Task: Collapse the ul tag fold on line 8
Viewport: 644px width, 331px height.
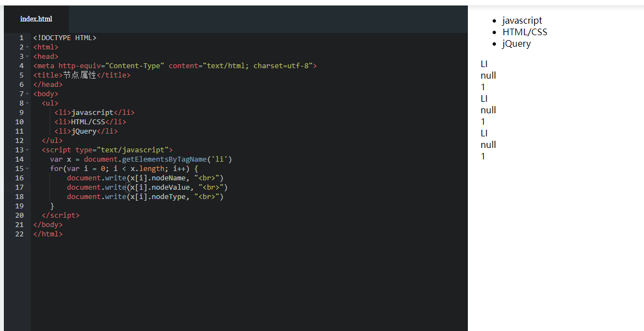Action: pos(28,103)
